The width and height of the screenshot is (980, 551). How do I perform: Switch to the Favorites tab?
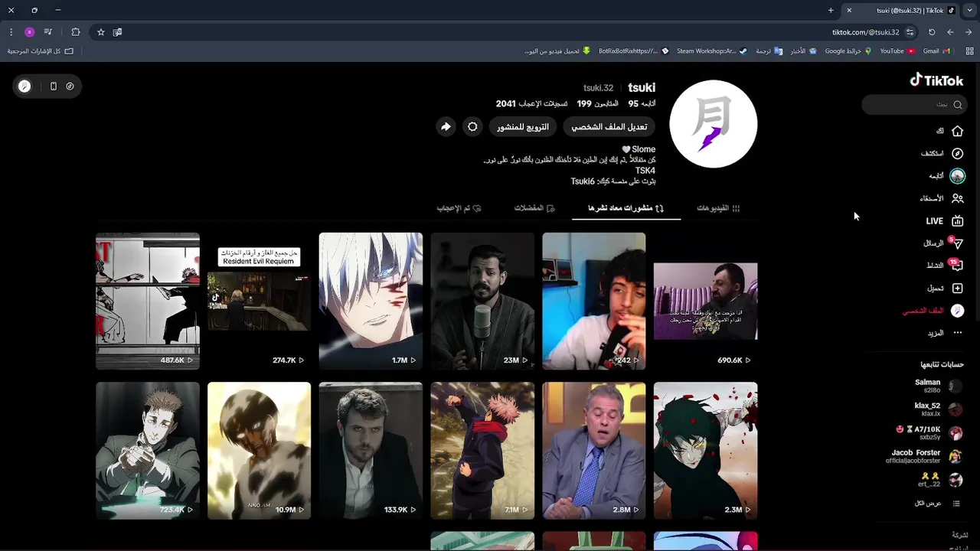click(534, 208)
